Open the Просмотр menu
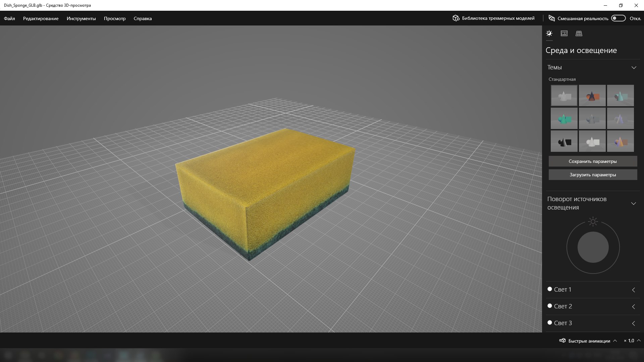 [115, 18]
